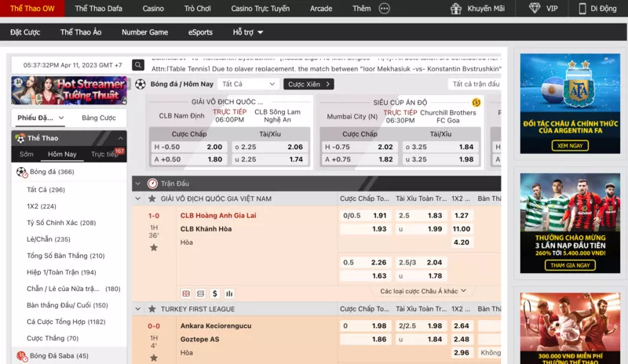Image resolution: width=628 pixels, height=364 pixels.
Task: Click draw odds 4.20 for Gia Lai match
Action: click(462, 242)
